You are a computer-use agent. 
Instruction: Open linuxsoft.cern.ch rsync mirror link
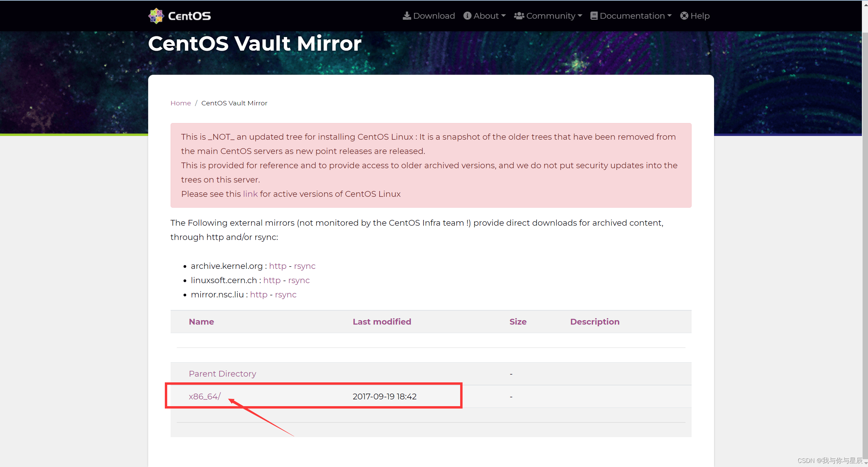coord(299,280)
